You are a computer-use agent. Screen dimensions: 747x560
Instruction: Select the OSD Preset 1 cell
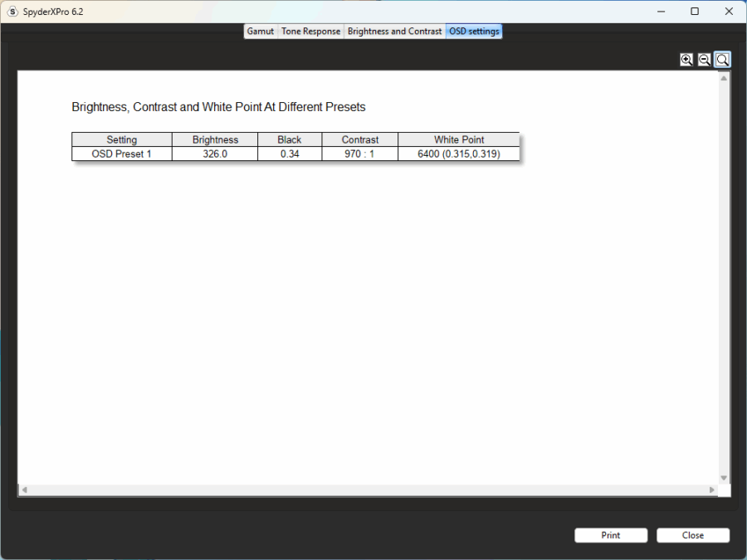122,153
